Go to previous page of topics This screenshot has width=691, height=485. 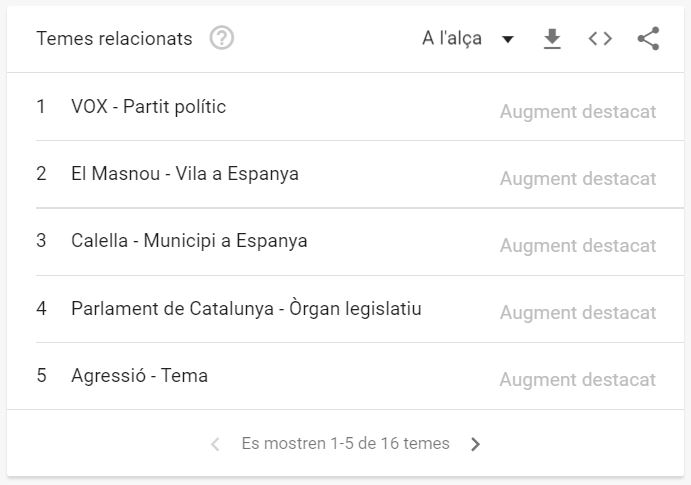tap(215, 444)
